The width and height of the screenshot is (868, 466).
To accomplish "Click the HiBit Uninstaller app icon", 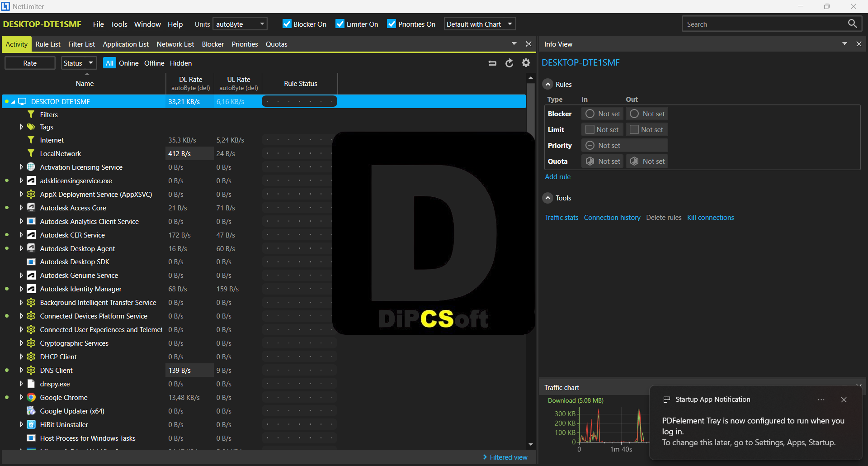I will point(31,424).
